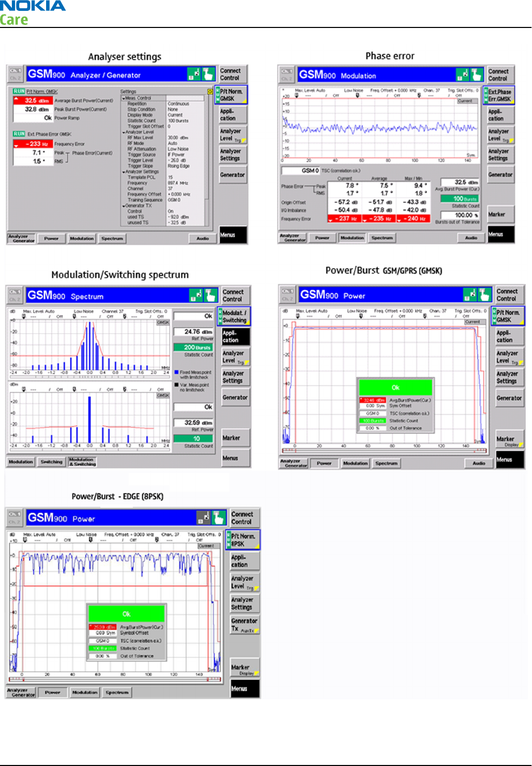532x766 pixels.
Task: Open Analyzer Generator tab in Analyzer / Generator window
Action: coord(21,239)
